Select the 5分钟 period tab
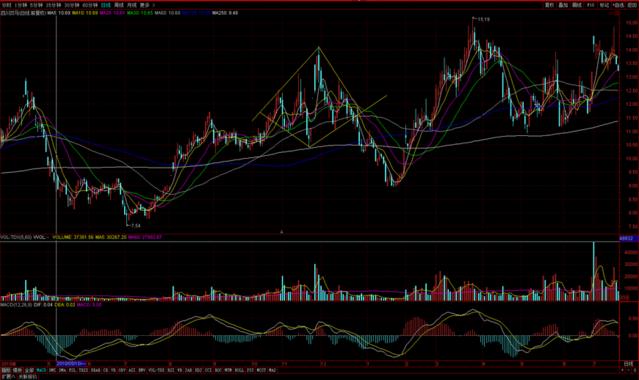639x380 pixels. (x=36, y=5)
